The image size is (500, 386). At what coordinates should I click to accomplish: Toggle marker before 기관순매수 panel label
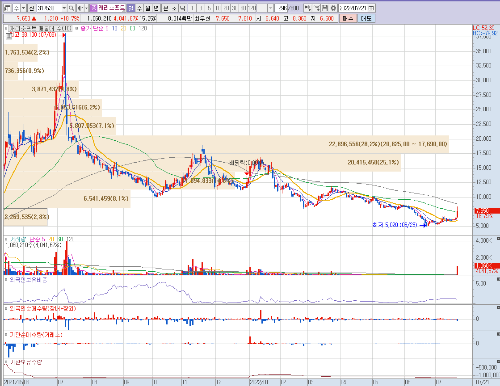point(6,334)
